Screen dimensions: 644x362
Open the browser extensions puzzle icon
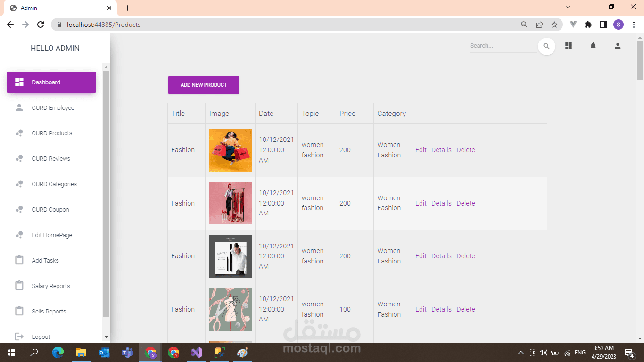(x=588, y=25)
